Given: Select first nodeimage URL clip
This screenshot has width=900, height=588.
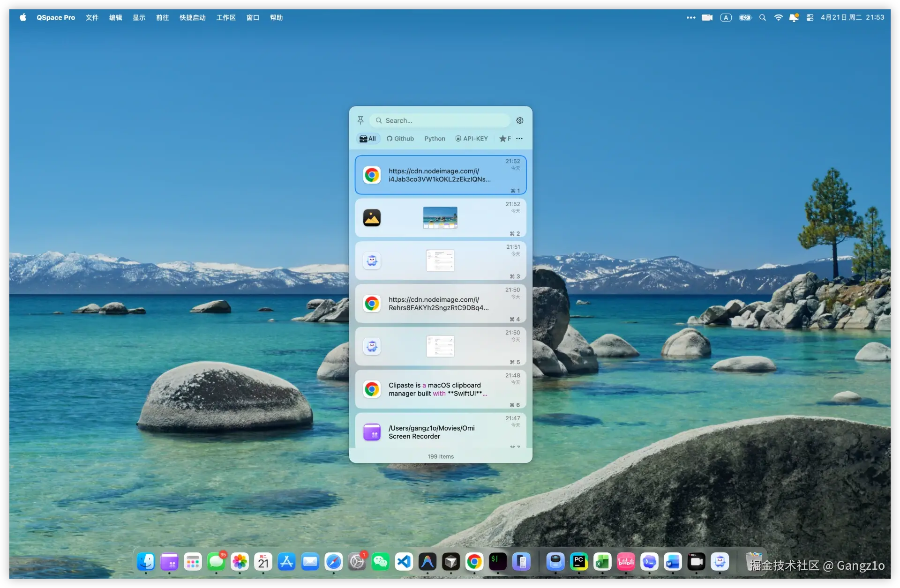Looking at the screenshot, I should [440, 175].
